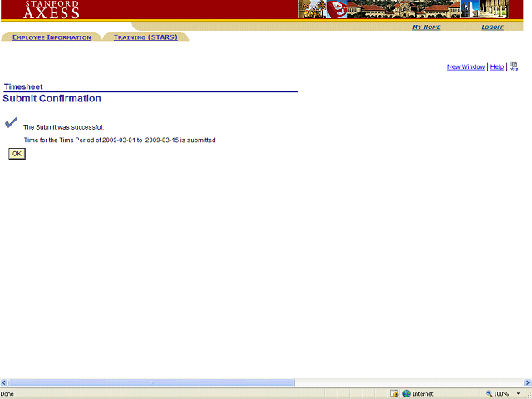The width and height of the screenshot is (532, 399).
Task: Click the scrollbar left arrow
Action: (x=4, y=382)
